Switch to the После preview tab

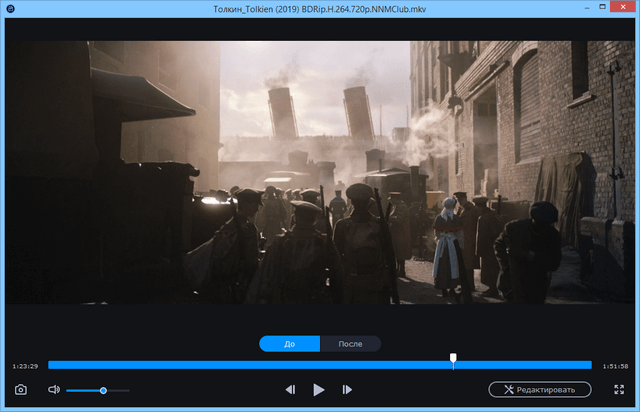(x=351, y=344)
